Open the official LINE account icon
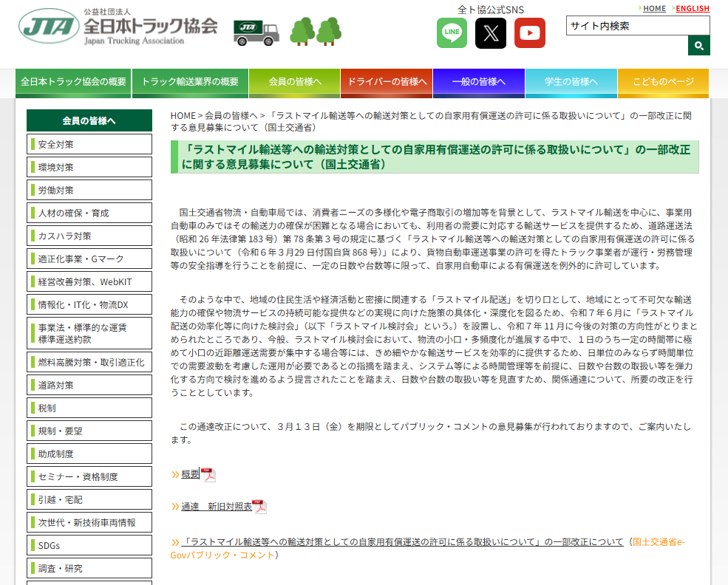 coord(452,33)
